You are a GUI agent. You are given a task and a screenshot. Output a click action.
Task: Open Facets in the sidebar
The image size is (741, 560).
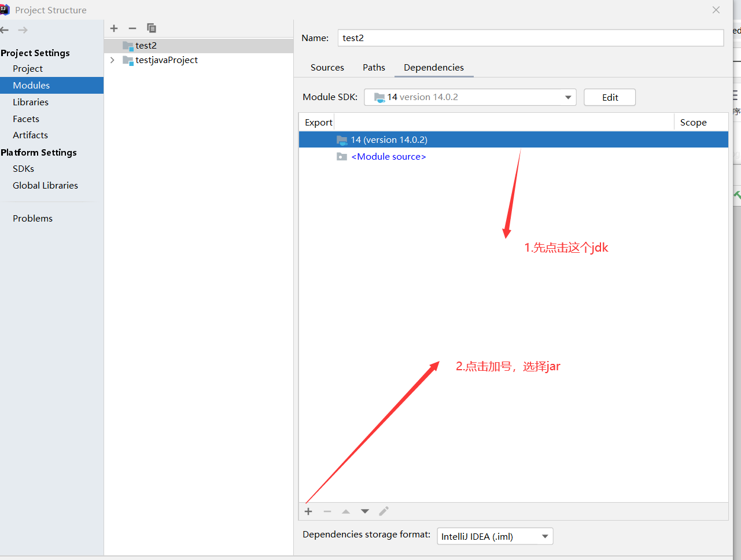coord(26,119)
